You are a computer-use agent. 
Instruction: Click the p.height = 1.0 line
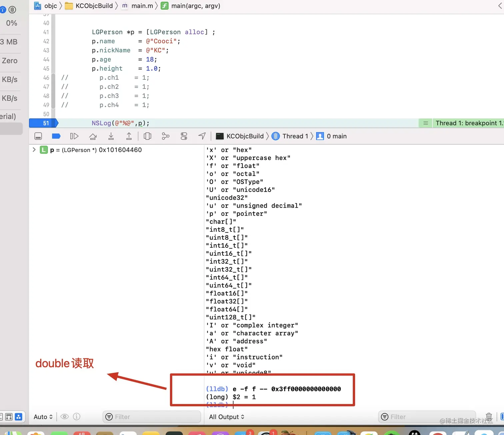click(x=126, y=68)
